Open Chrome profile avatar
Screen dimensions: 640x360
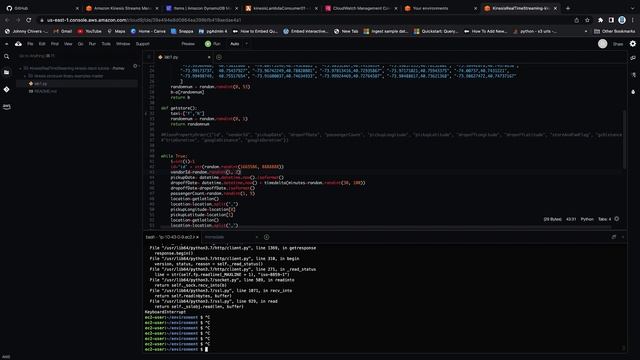click(622, 20)
